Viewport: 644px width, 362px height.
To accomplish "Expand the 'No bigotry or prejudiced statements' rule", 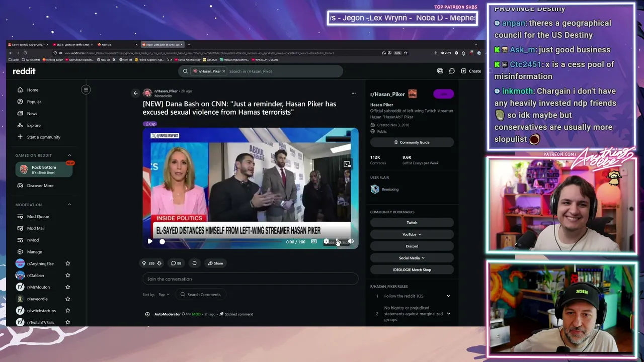I will coord(448,314).
